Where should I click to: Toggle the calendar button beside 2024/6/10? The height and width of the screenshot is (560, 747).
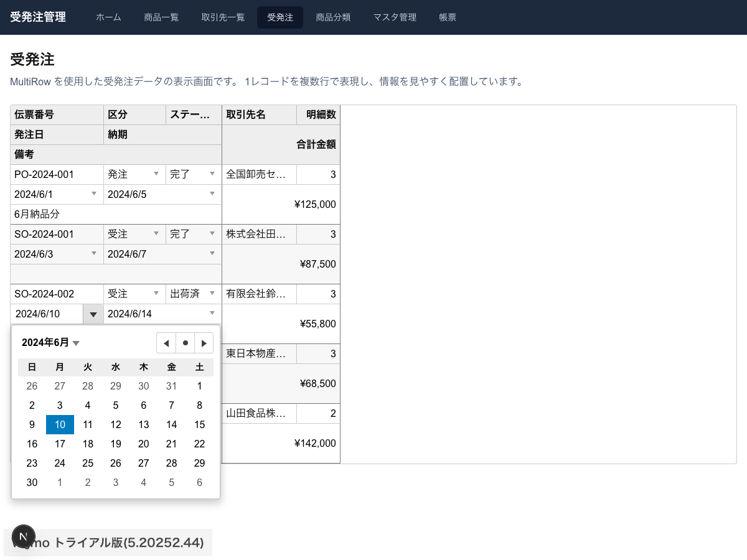click(x=93, y=314)
